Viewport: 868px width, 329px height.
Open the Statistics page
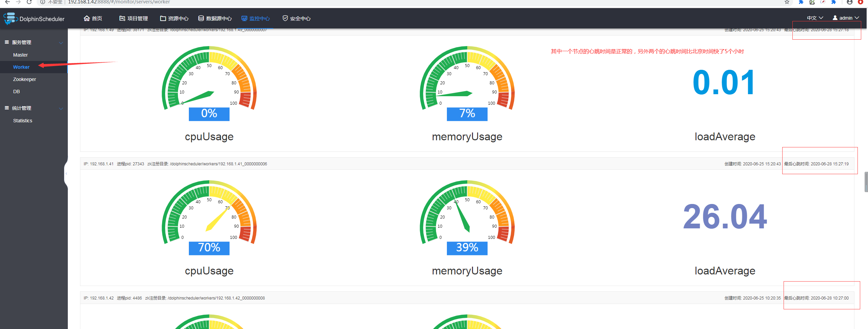(23, 121)
